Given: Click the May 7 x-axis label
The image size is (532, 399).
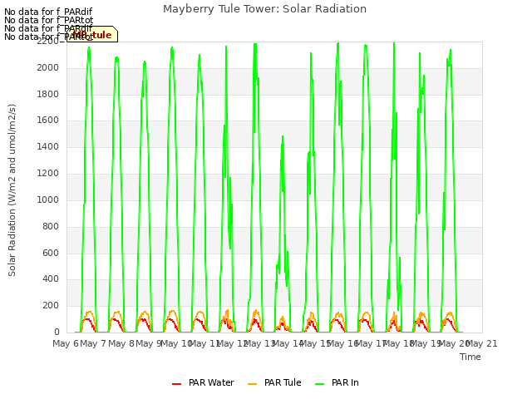Looking at the screenshot, I should (93, 343).
